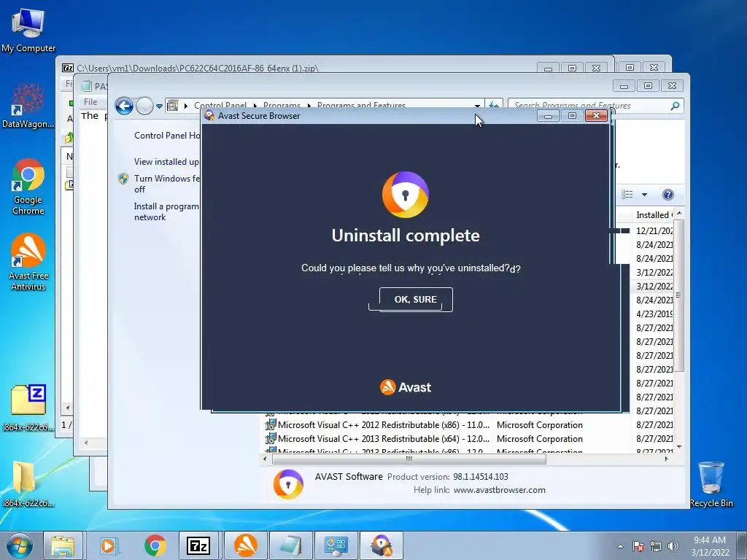
Task: Open View installed updates link
Action: tap(166, 162)
